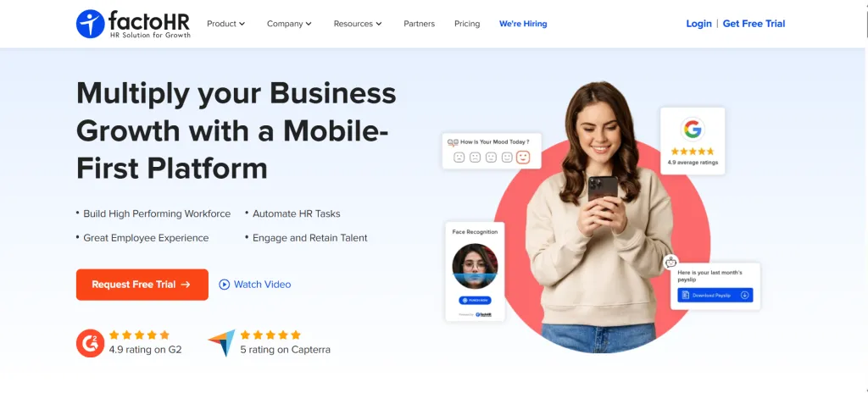Viewport: 868px width, 393px height.
Task: Click the Face Recognition photo thumbnail
Action: [475, 266]
